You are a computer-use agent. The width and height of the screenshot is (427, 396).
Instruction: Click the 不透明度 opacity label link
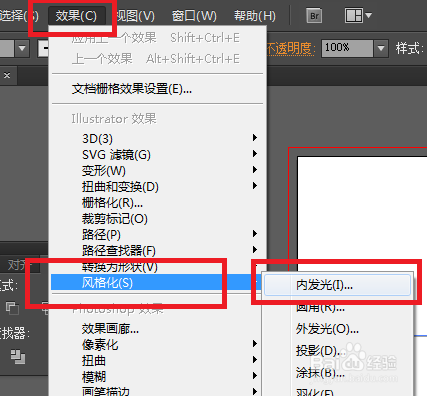(x=291, y=49)
